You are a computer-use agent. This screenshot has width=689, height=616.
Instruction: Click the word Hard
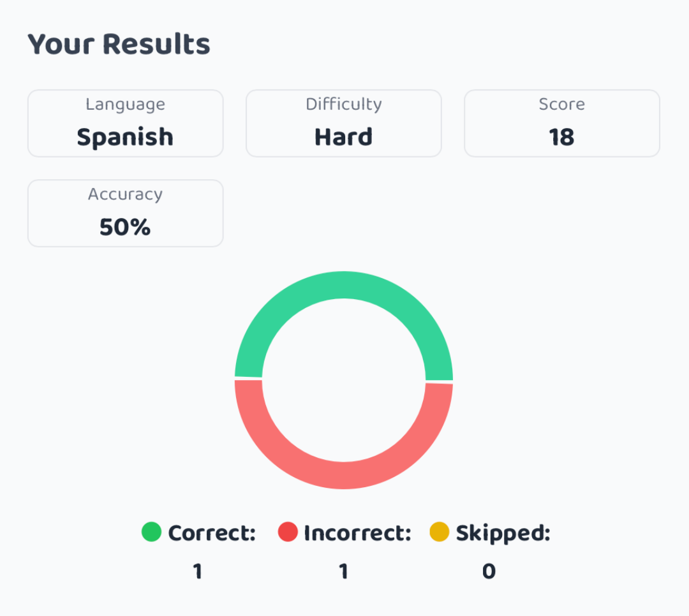pyautogui.click(x=344, y=136)
